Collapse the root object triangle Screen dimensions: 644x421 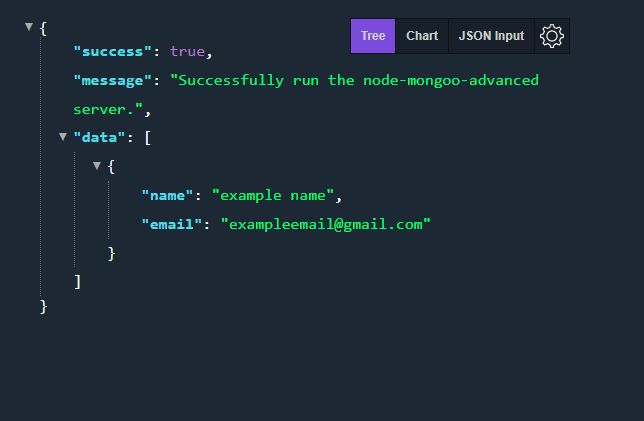pyautogui.click(x=29, y=27)
